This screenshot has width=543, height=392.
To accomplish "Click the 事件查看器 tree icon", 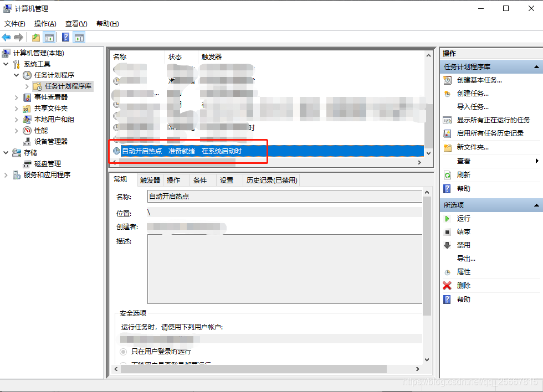I will pos(27,97).
